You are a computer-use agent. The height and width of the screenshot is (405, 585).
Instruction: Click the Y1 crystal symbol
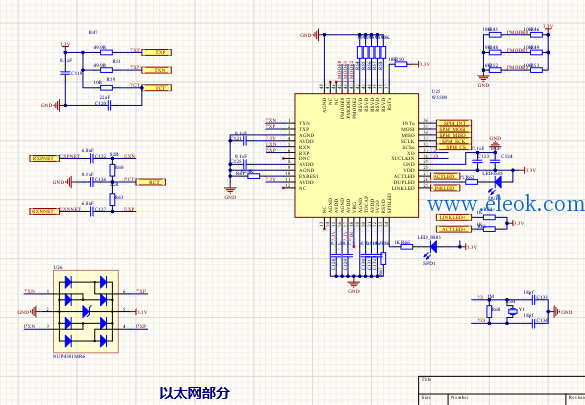point(513,311)
